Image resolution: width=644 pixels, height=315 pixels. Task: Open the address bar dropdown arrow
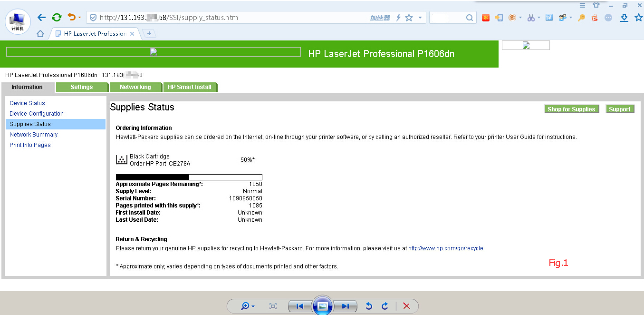point(420,18)
